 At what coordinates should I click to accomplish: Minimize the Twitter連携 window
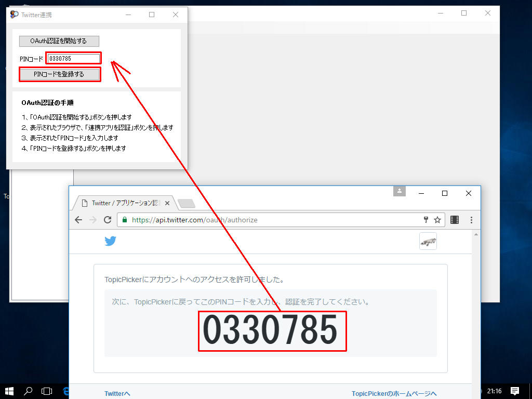pyautogui.click(x=128, y=15)
